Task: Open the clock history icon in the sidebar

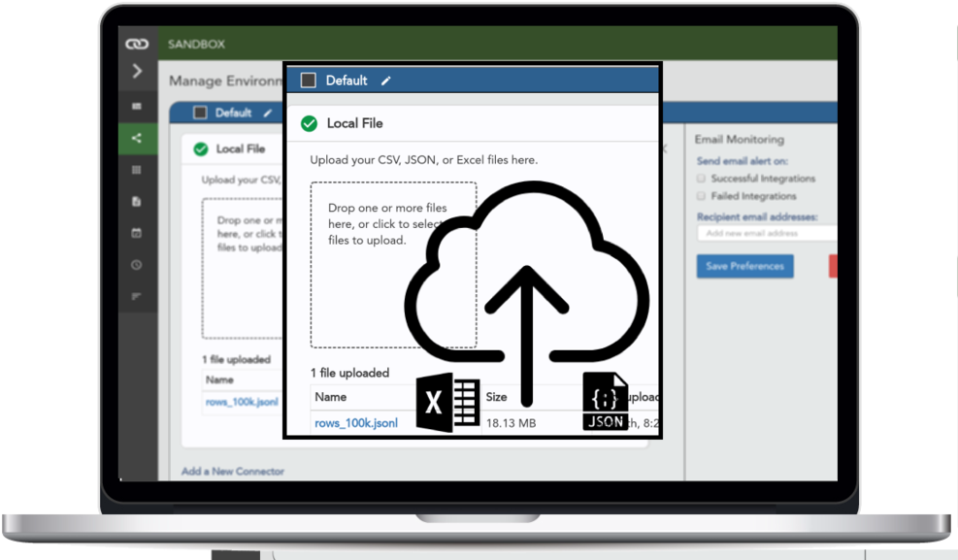Action: tap(137, 265)
